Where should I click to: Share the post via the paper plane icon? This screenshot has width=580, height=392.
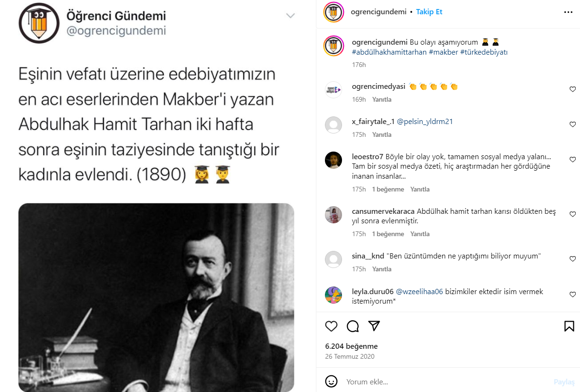374,325
